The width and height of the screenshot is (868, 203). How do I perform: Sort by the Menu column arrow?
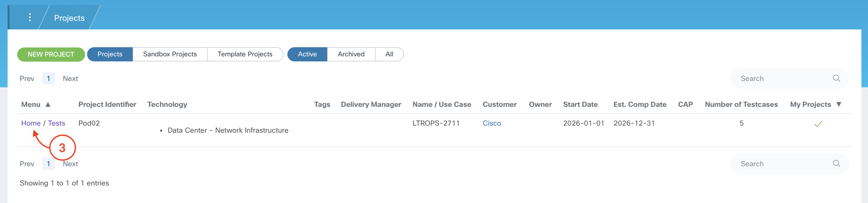(x=48, y=105)
